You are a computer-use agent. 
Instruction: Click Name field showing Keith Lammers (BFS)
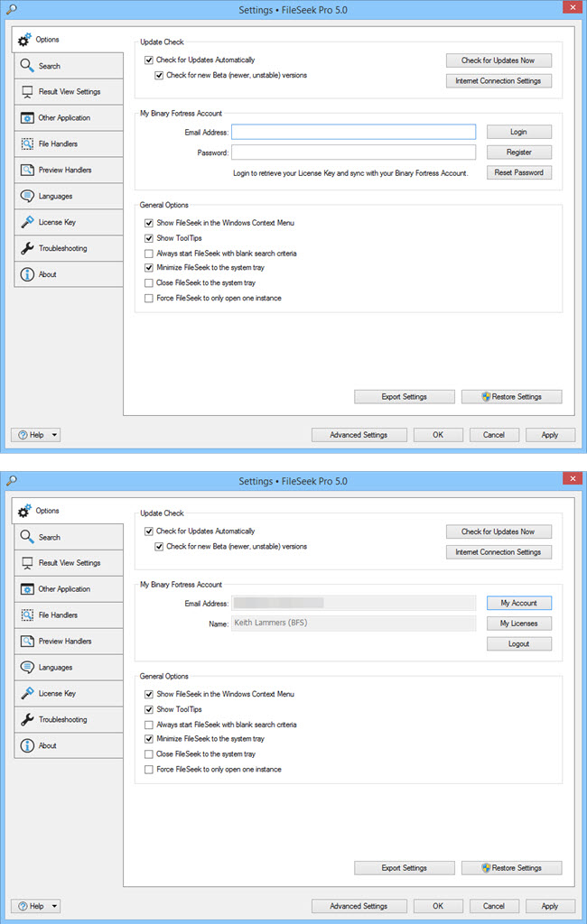[353, 623]
